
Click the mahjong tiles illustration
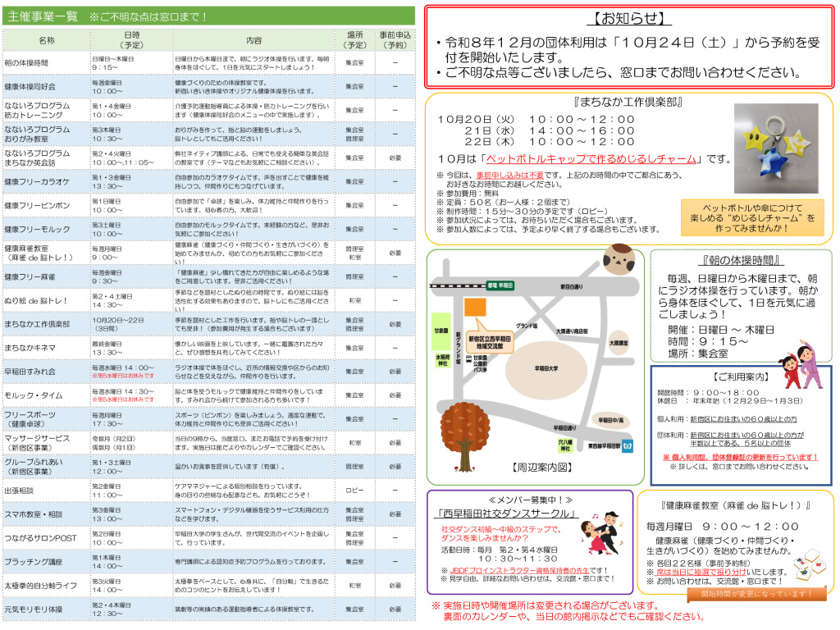(x=810, y=566)
